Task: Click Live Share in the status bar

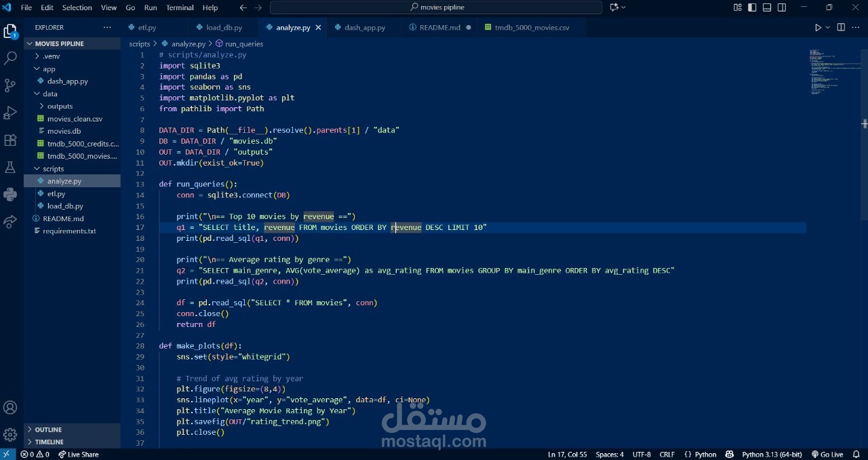Action: pyautogui.click(x=79, y=455)
